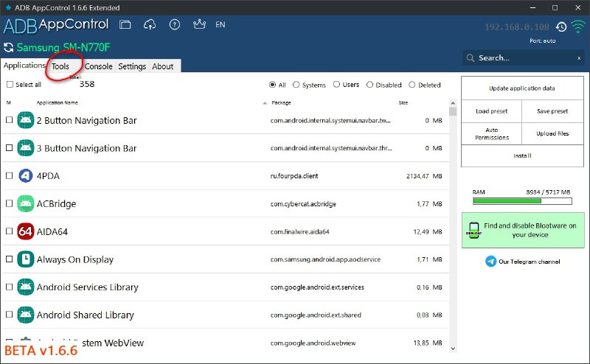Sort by Size column header
Image resolution: width=590 pixels, height=364 pixels.
(x=403, y=102)
